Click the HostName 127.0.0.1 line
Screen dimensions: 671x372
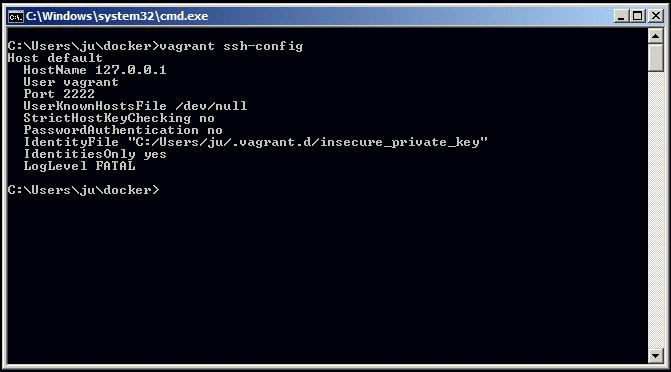pos(95,70)
